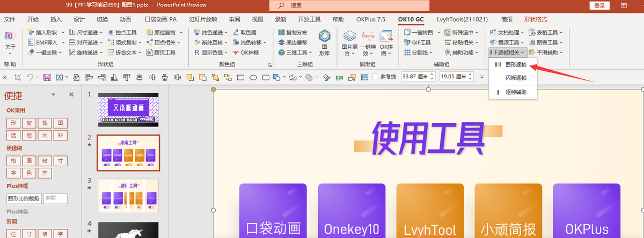Click the bring forward icon
The height and width of the screenshot is (238, 644).
pos(190,77)
